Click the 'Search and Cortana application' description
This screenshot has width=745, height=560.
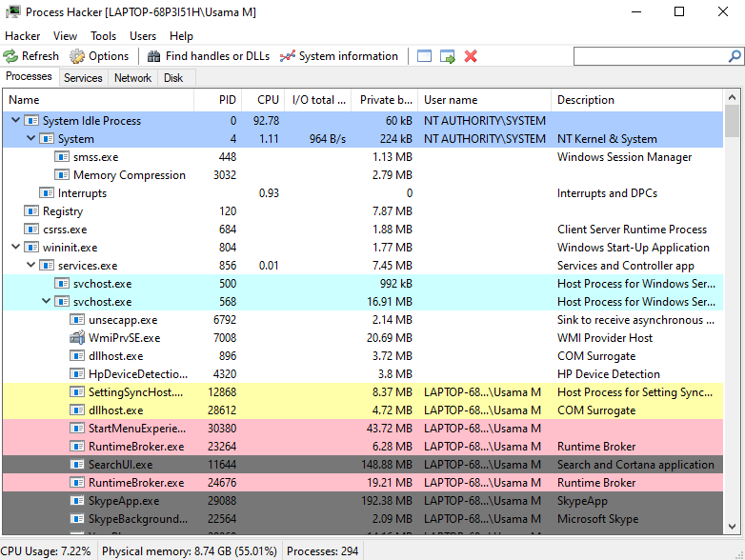tap(635, 465)
